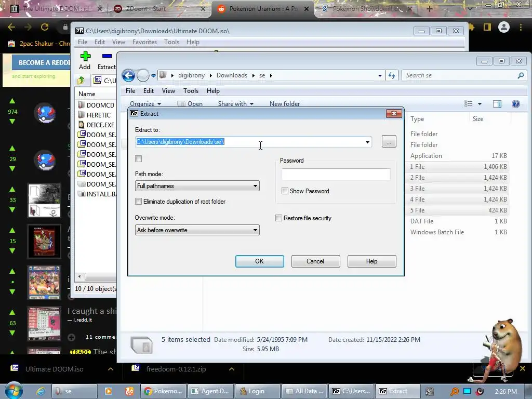Open media player taskbar icon
This screenshot has width=532, height=399.
(109, 391)
